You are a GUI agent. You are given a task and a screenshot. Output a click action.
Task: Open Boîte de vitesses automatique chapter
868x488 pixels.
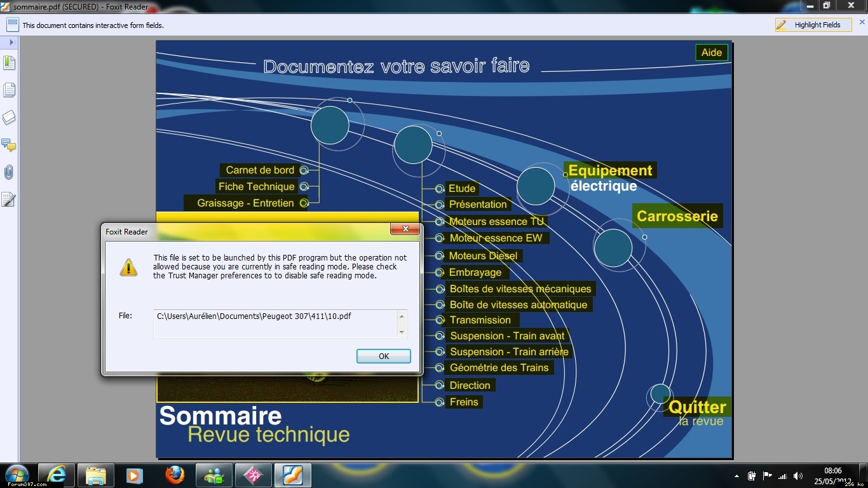click(519, 305)
